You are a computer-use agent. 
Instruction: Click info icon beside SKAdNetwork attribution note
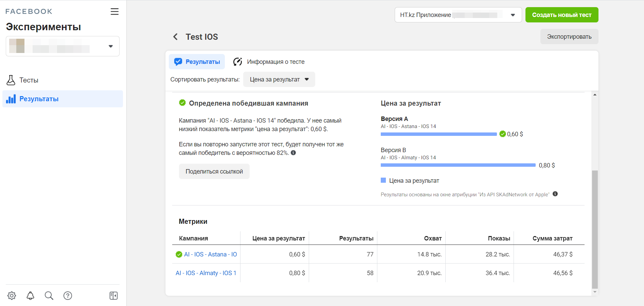tap(555, 194)
